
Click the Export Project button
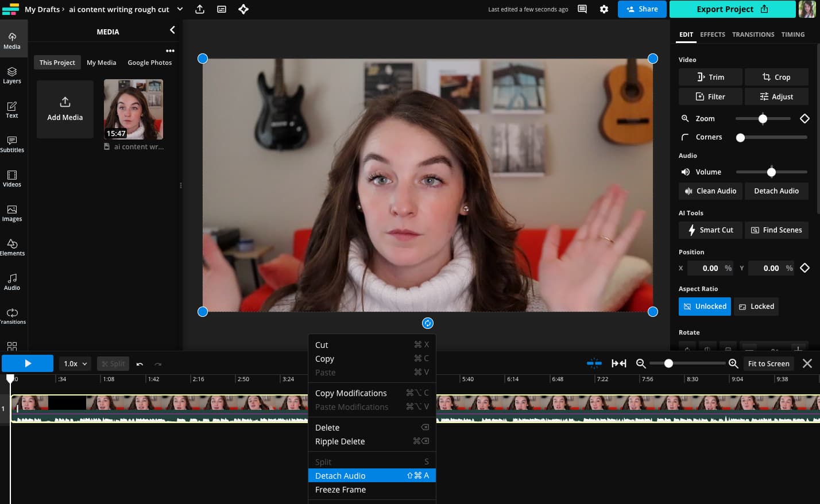(x=732, y=9)
